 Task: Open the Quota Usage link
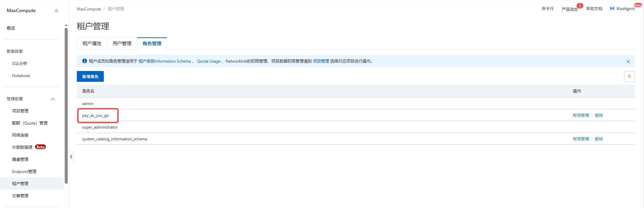[209, 61]
